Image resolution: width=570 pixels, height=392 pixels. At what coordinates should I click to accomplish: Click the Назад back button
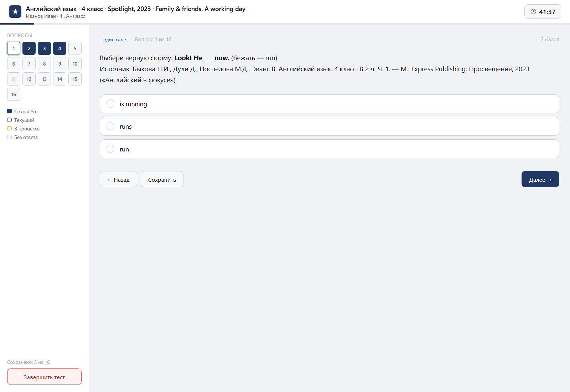pyautogui.click(x=118, y=179)
